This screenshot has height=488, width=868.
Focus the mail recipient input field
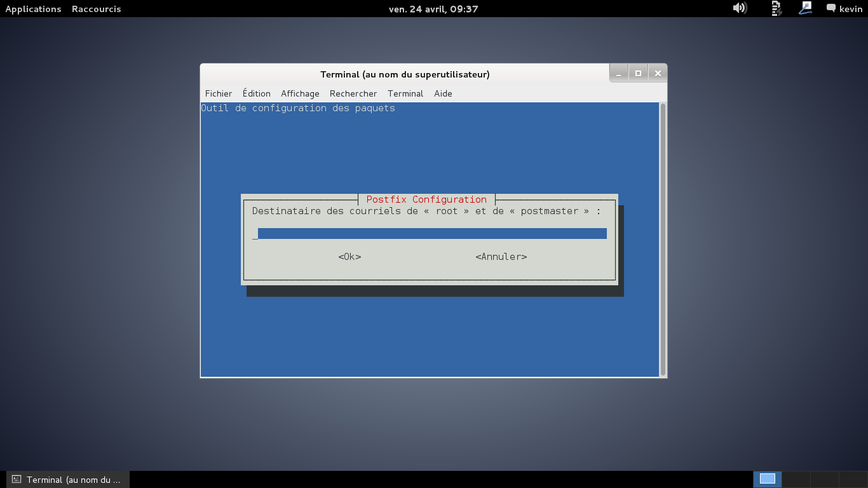click(x=430, y=234)
